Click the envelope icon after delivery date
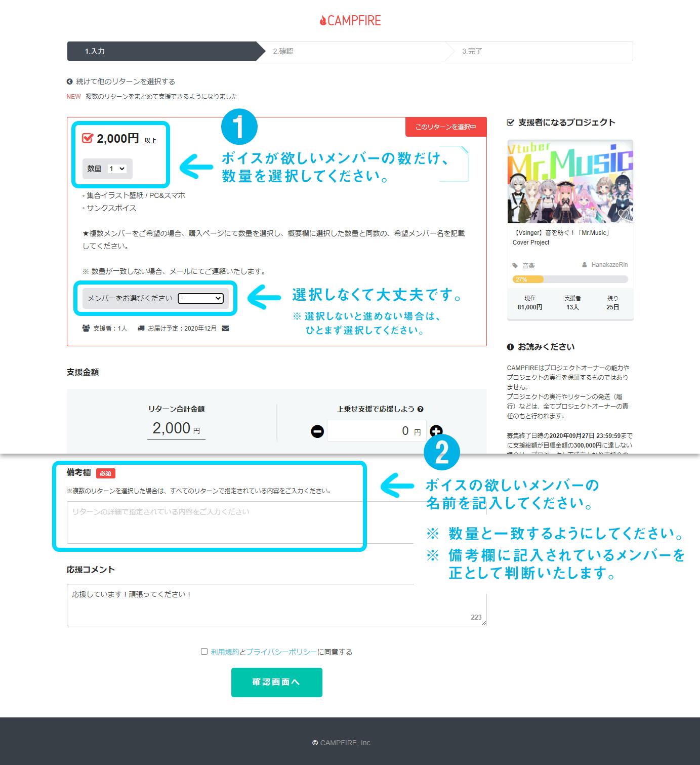 (x=226, y=328)
